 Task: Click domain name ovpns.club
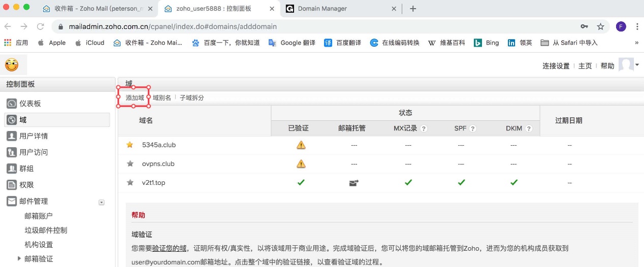(158, 163)
